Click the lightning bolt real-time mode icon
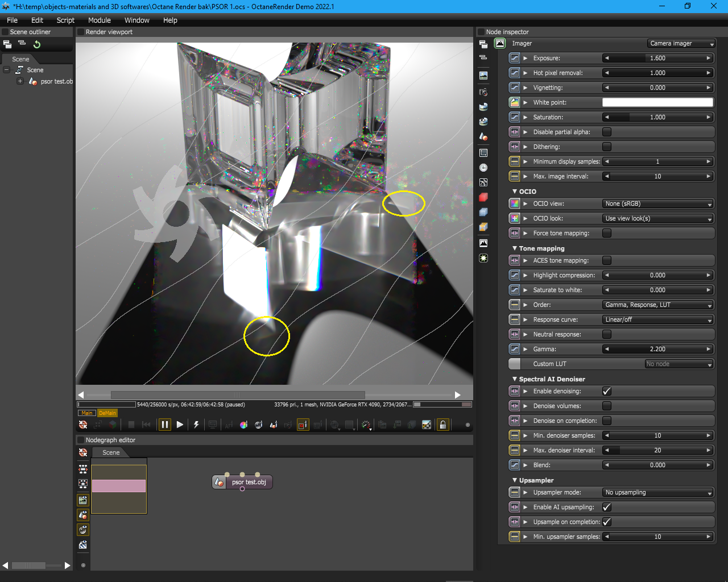Screen dimensions: 728x582 [196, 425]
